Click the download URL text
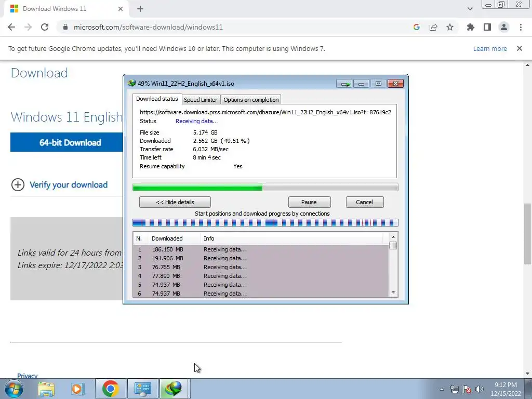The image size is (532, 399). pyautogui.click(x=265, y=112)
